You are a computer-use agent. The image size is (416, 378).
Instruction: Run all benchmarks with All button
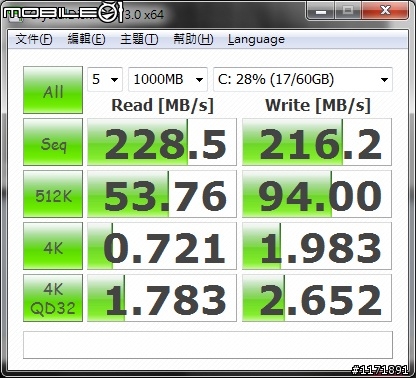pyautogui.click(x=53, y=90)
